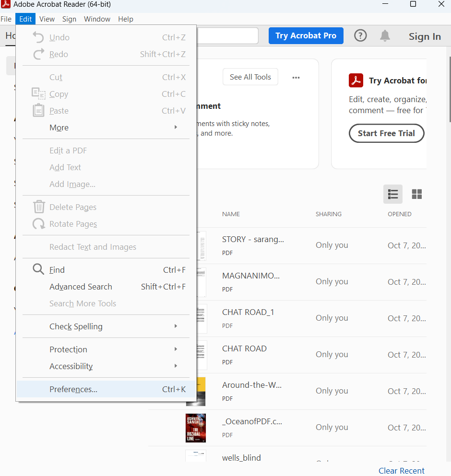Expand the More submenu
451x476 pixels.
tap(106, 128)
